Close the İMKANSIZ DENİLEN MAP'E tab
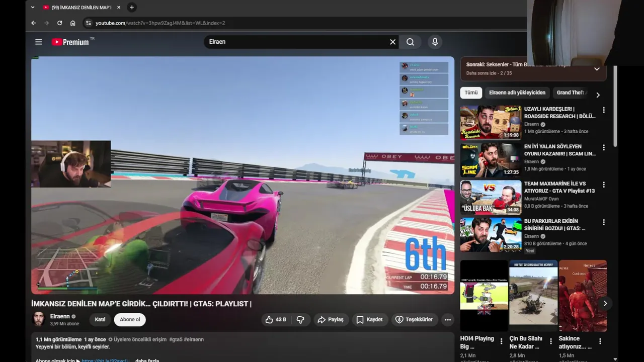644x362 pixels. pyautogui.click(x=119, y=7)
